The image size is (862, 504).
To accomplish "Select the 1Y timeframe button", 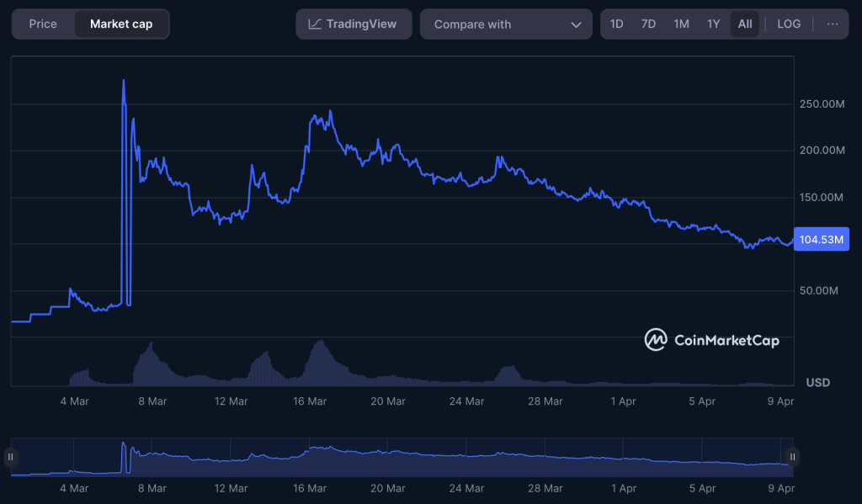I will [x=713, y=24].
